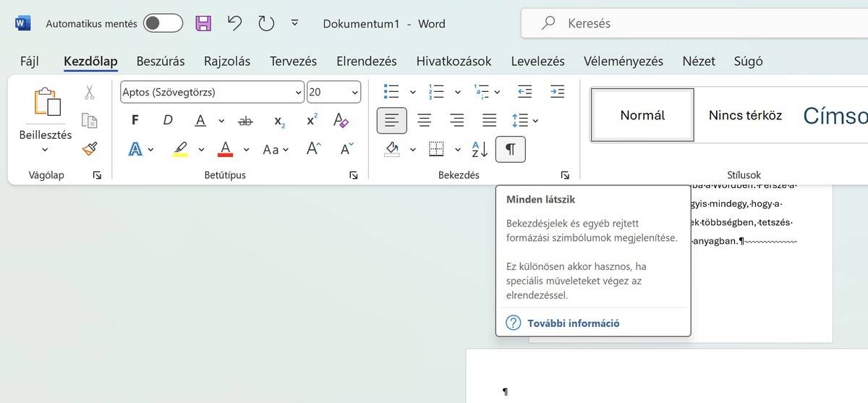Image resolution: width=868 pixels, height=403 pixels.
Task: Click the Beillesztés paste clipboard icon
Action: click(x=46, y=103)
